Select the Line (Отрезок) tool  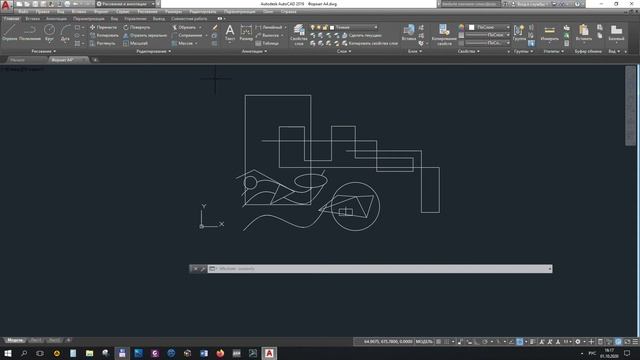tap(9, 33)
